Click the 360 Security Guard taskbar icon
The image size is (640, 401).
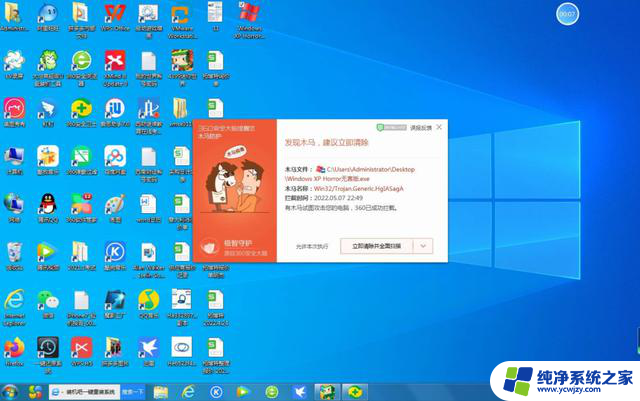click(x=355, y=392)
